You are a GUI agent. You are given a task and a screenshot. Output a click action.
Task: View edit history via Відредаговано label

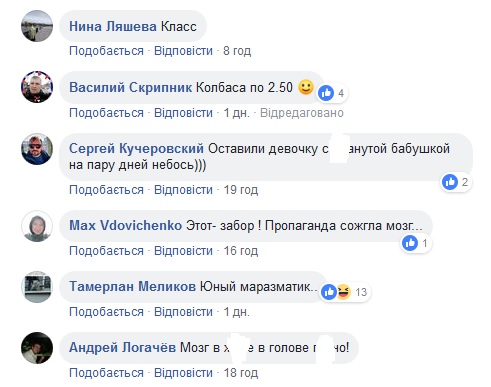pos(302,113)
